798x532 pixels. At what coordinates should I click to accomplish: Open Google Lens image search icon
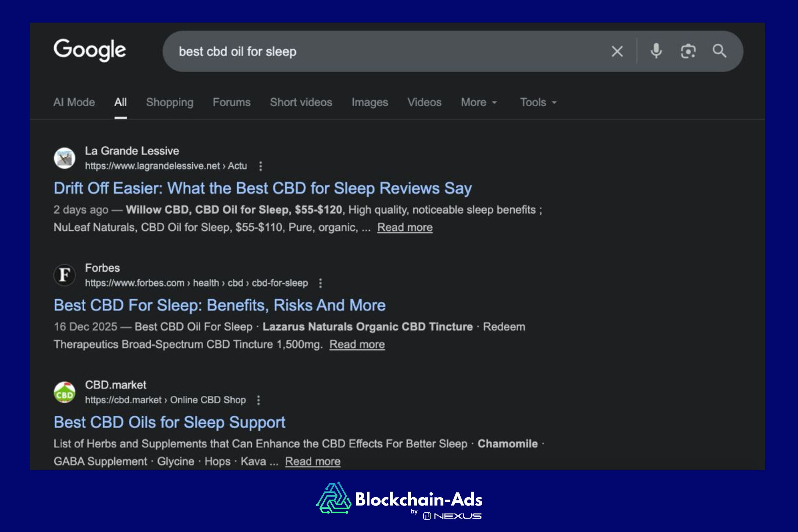click(x=688, y=52)
